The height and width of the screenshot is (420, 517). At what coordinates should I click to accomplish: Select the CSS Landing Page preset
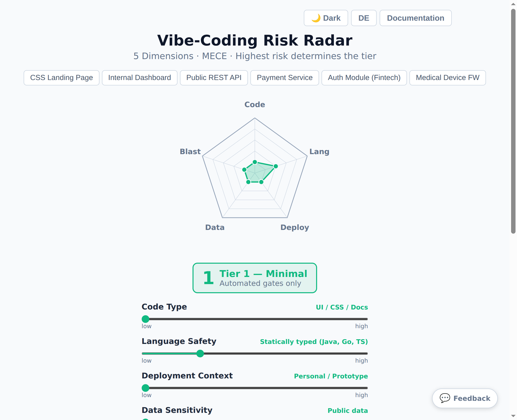click(61, 78)
